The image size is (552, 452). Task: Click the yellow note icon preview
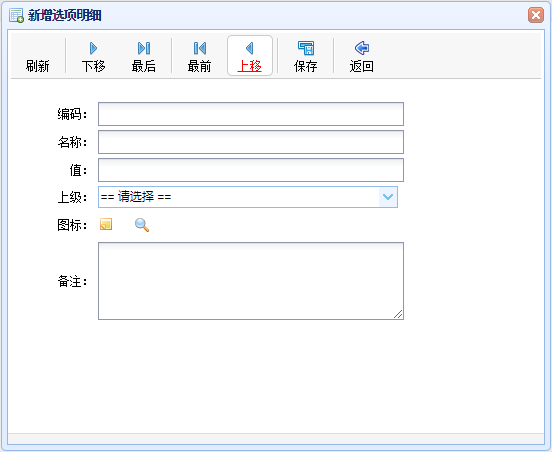click(106, 224)
